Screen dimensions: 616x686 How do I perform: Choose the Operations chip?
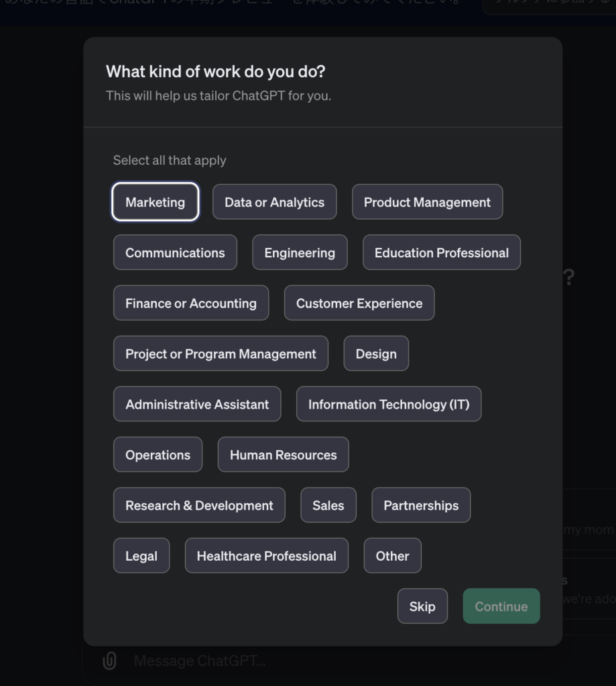(158, 455)
